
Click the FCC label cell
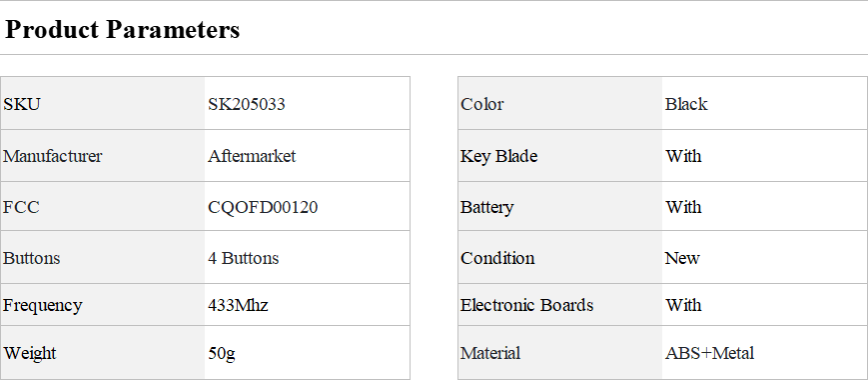click(x=103, y=207)
